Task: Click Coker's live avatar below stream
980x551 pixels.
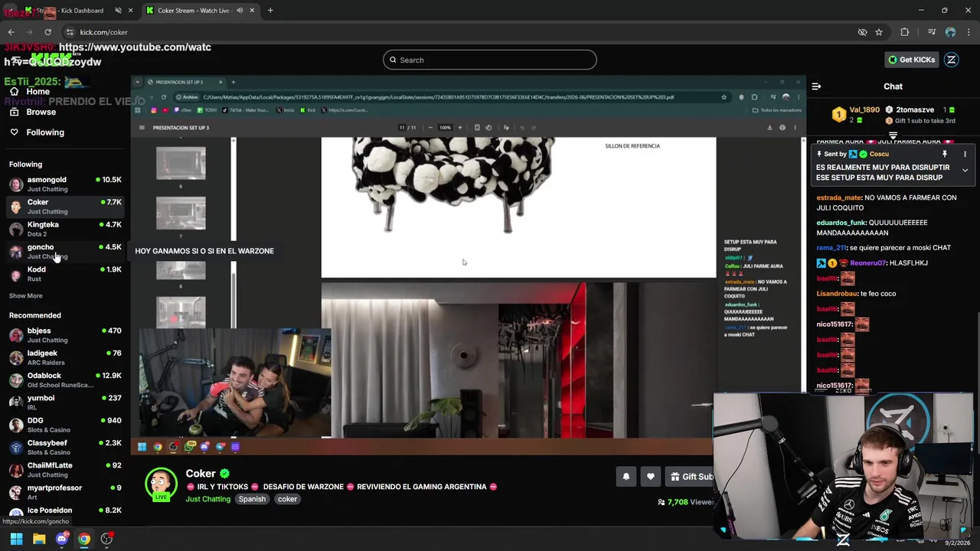Action: point(162,484)
